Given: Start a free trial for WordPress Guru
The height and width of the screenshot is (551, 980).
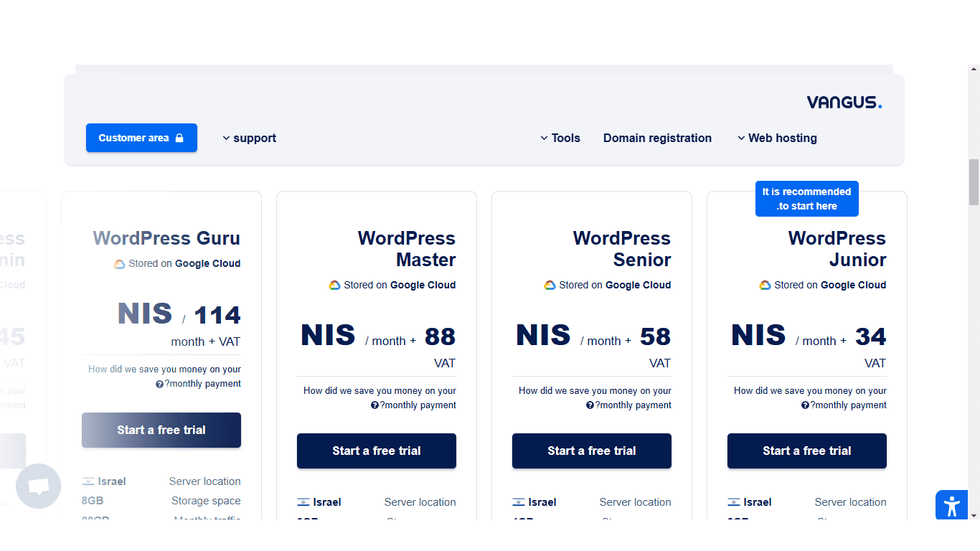Looking at the screenshot, I should click(x=161, y=430).
